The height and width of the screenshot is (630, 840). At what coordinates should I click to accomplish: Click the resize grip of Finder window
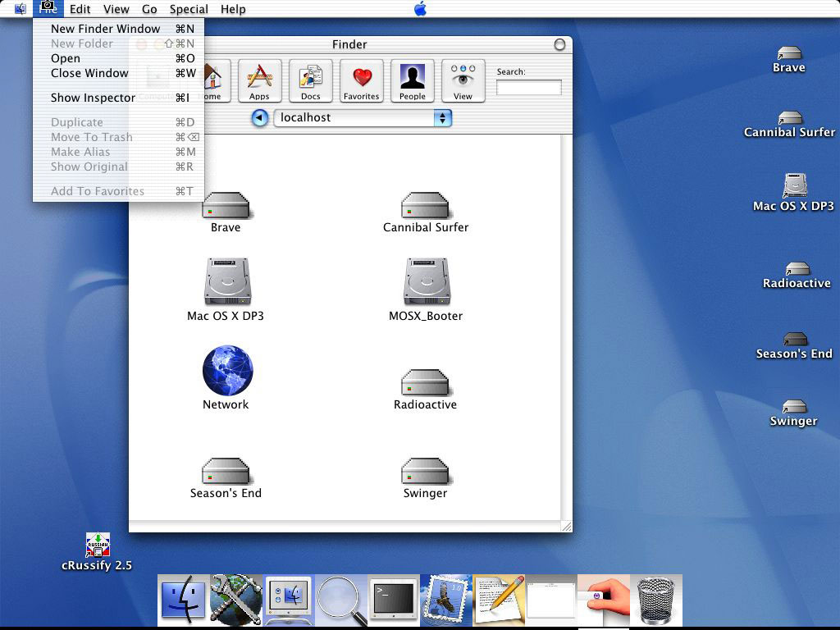coord(566,526)
